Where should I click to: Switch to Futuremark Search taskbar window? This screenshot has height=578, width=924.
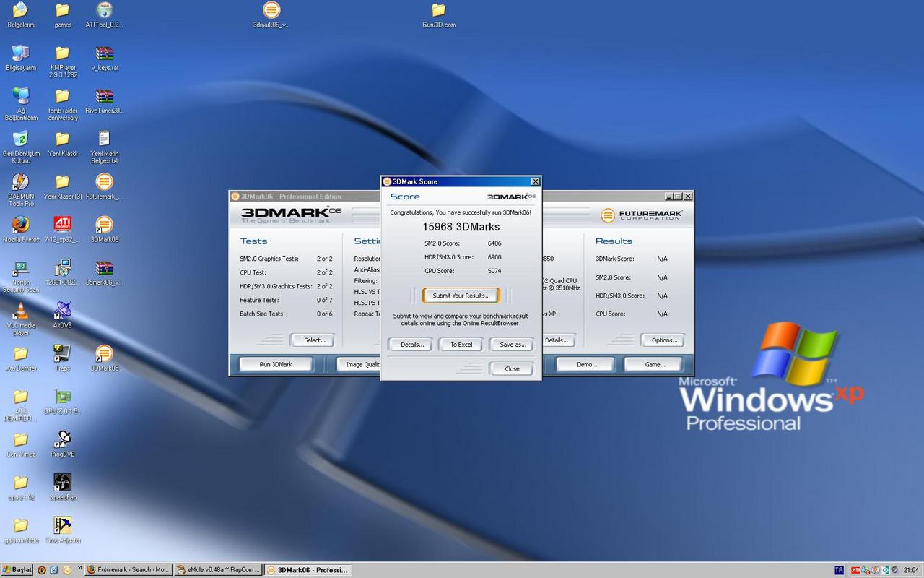(x=128, y=570)
